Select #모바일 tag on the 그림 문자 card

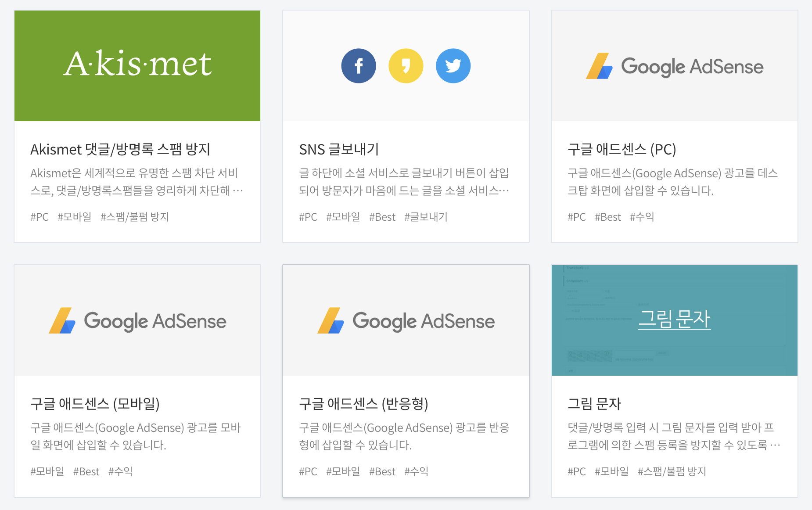point(612,471)
